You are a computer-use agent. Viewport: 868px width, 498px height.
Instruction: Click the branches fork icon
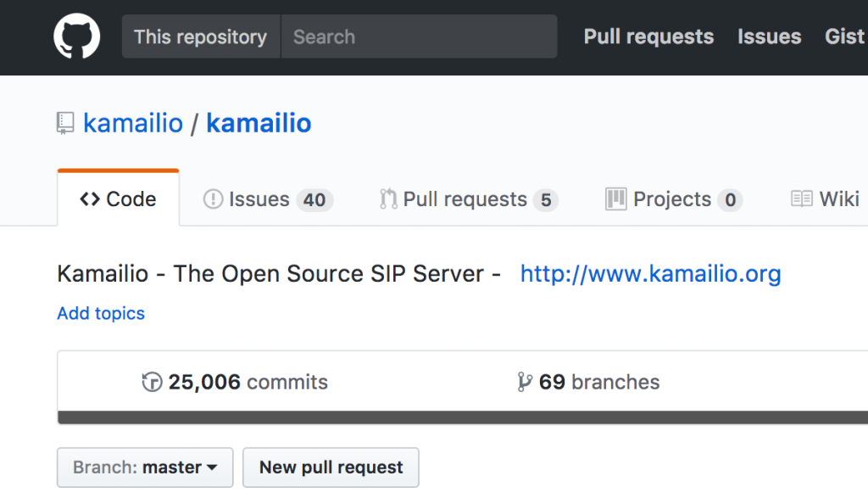point(524,382)
